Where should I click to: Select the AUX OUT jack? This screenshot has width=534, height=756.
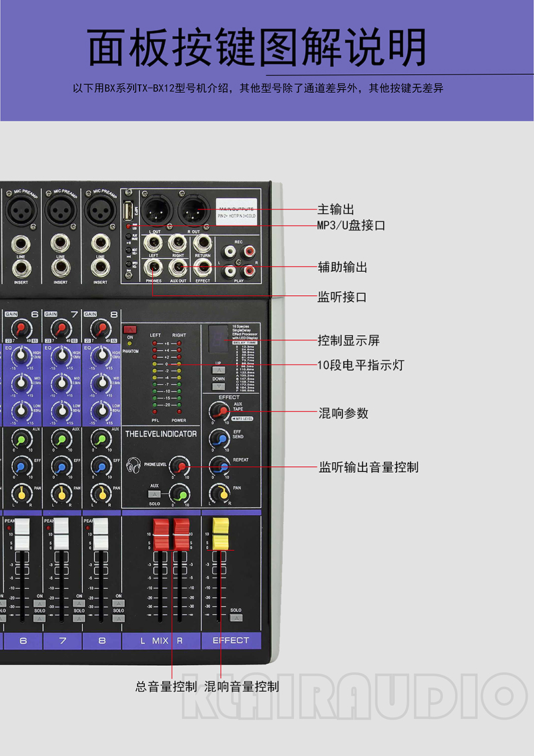click(178, 268)
